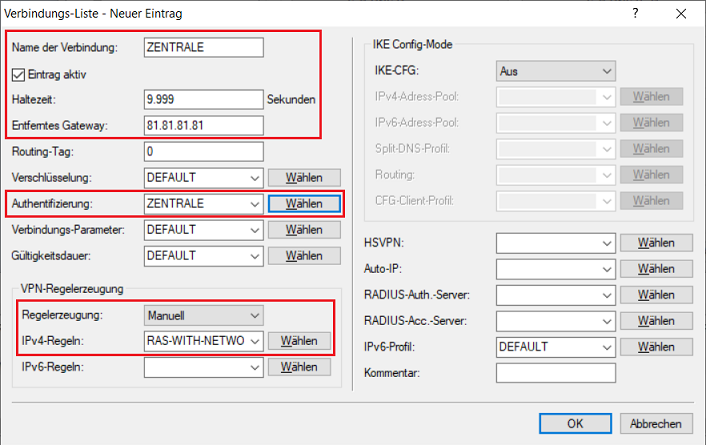
Task: Click into the Haltezeit field
Action: pos(202,100)
